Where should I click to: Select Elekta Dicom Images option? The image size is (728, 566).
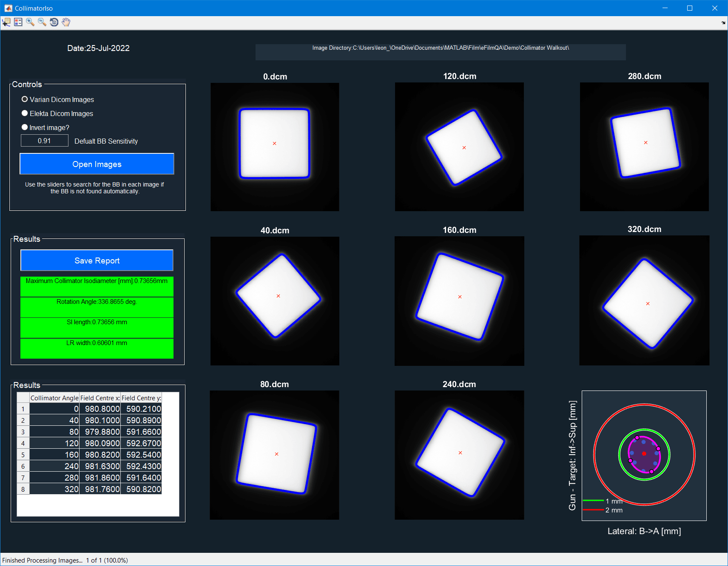coord(25,113)
